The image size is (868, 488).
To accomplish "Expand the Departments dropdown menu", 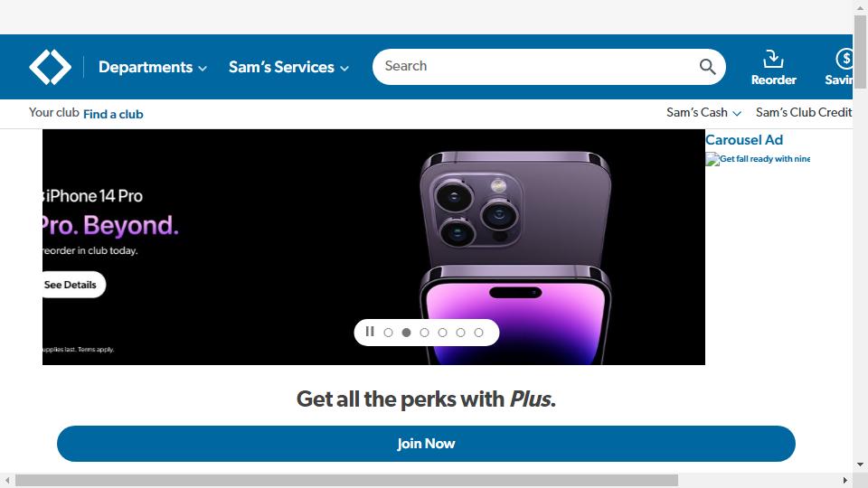I will click(x=153, y=67).
